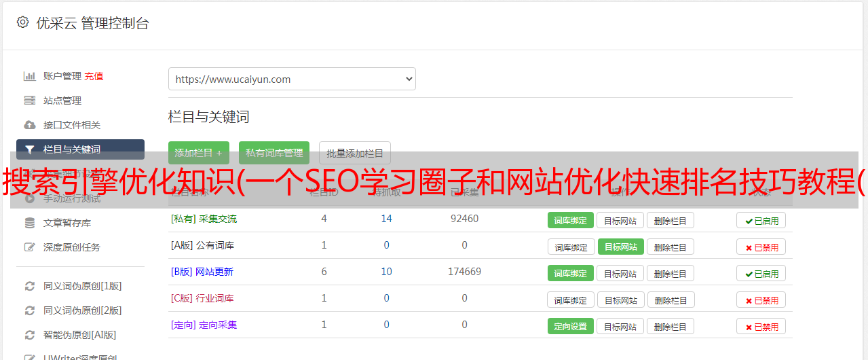Image resolution: width=868 pixels, height=360 pixels.
Task: Click the refresh icon for 智能伪原创[AI版]
Action: pyautogui.click(x=30, y=335)
